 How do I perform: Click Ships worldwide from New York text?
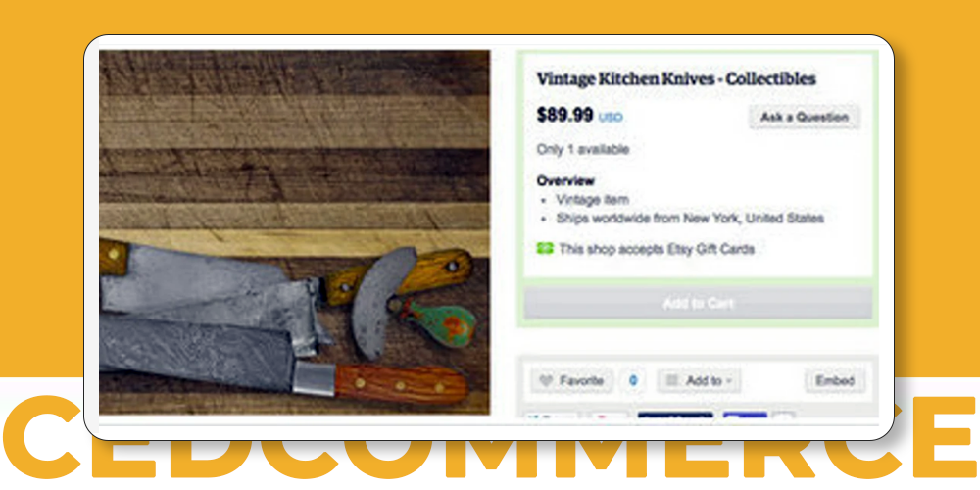coord(690,219)
